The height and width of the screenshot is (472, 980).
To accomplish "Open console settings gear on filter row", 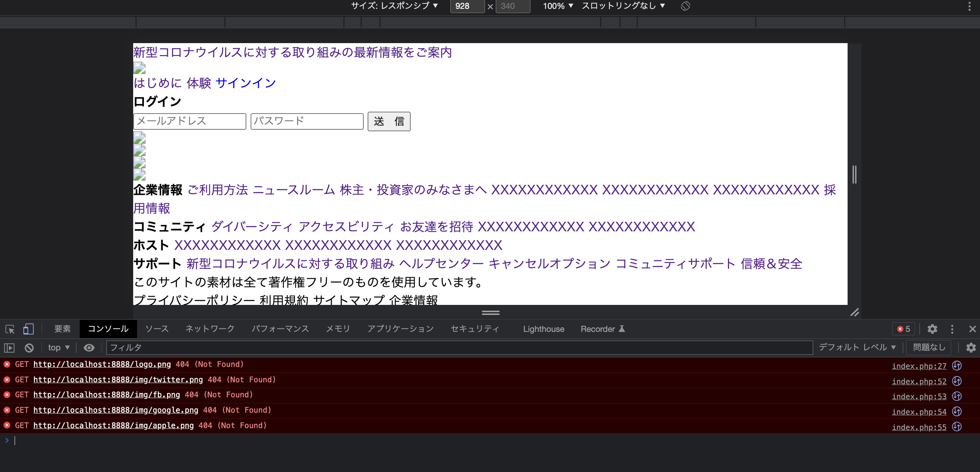I will point(971,348).
